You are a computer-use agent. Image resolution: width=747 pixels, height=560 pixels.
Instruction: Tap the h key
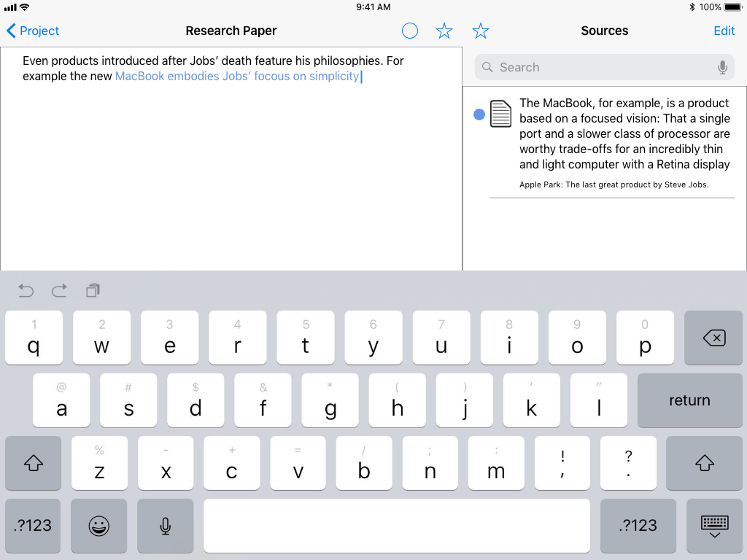pyautogui.click(x=398, y=400)
